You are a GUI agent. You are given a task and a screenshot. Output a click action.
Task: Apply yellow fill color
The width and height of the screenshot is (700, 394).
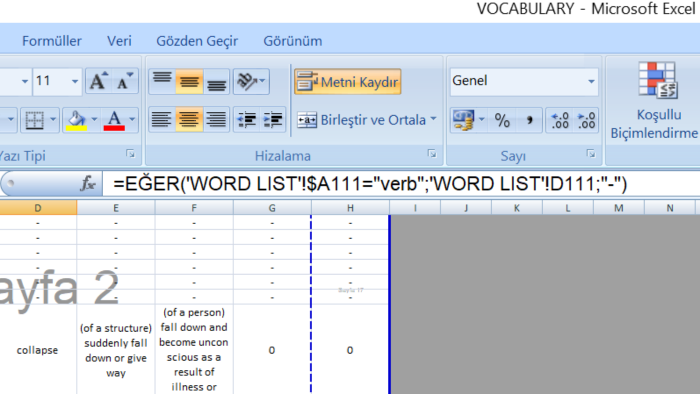(x=76, y=120)
